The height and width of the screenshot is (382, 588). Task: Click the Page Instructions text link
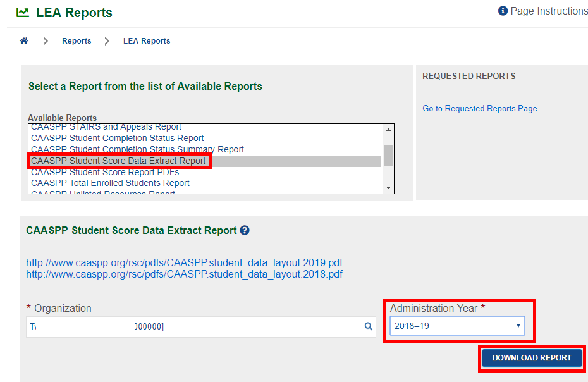pos(549,11)
